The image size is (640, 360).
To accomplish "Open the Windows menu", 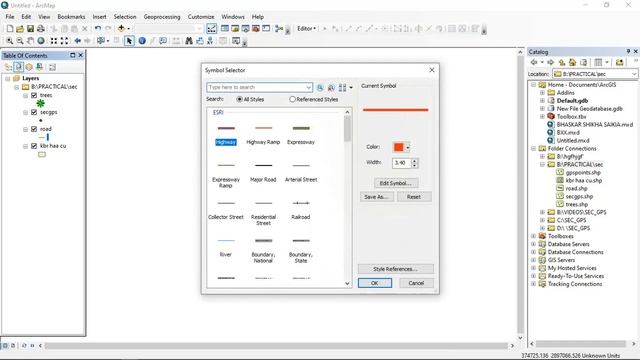I will click(x=233, y=17).
